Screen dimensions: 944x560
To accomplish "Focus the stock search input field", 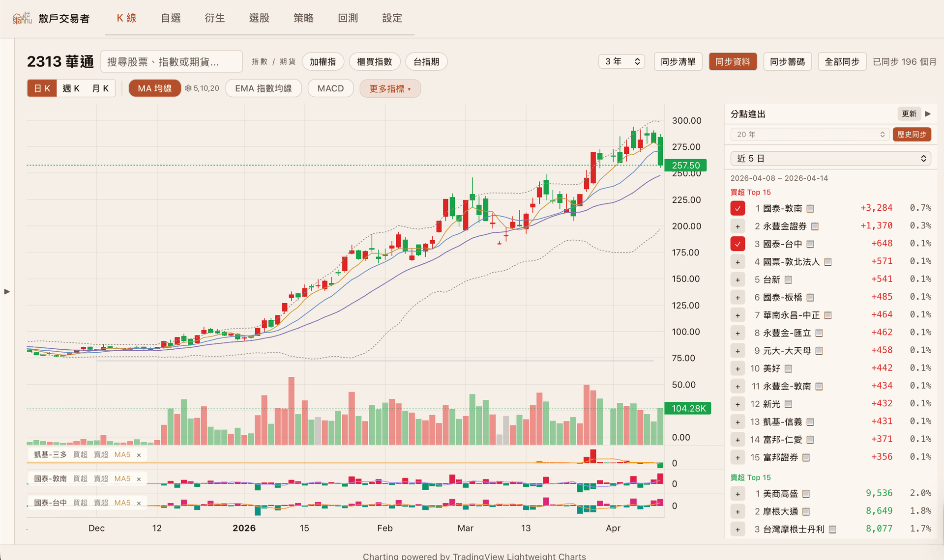I will pos(171,61).
